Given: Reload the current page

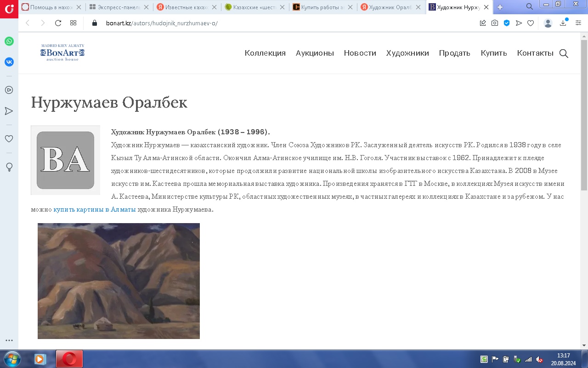Looking at the screenshot, I should (x=58, y=23).
